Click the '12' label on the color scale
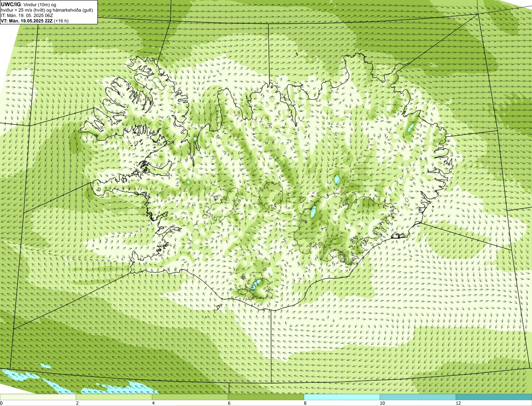 click(458, 403)
